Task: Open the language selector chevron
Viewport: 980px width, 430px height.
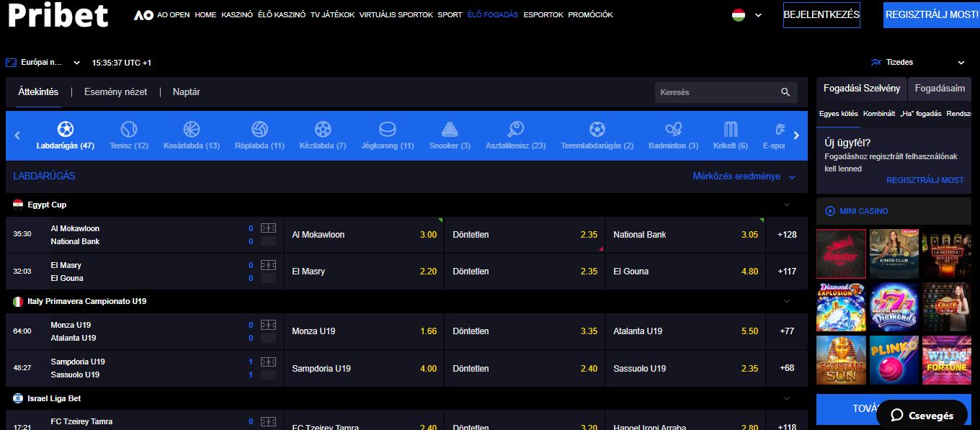Action: pyautogui.click(x=758, y=15)
